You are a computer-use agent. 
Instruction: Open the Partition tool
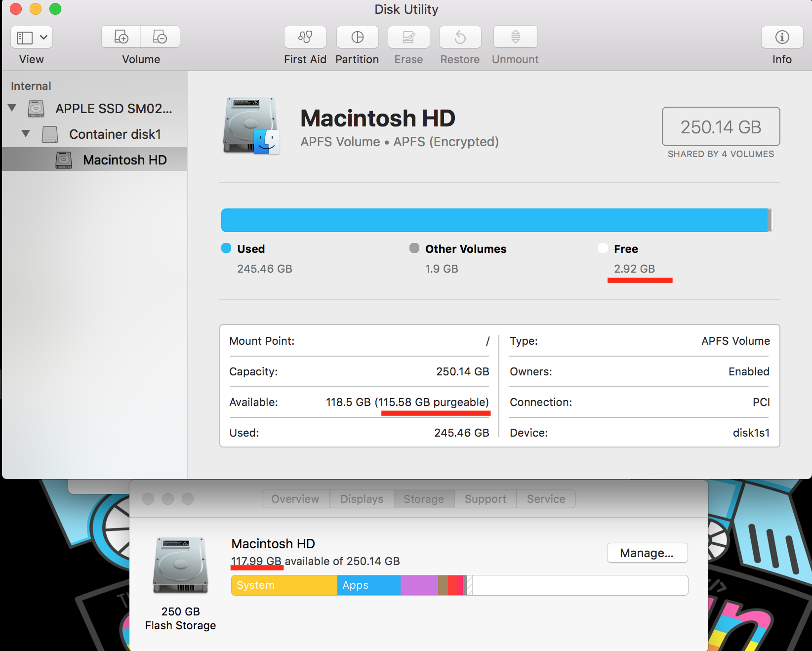(357, 37)
